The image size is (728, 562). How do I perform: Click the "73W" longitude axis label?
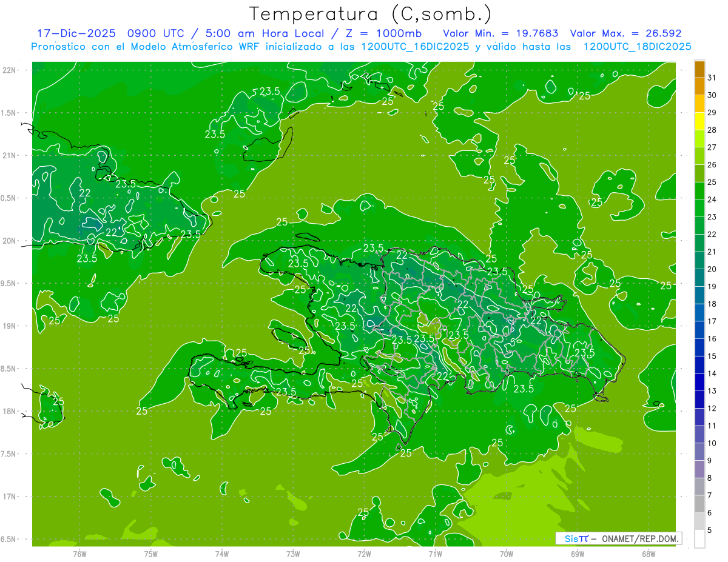(293, 554)
